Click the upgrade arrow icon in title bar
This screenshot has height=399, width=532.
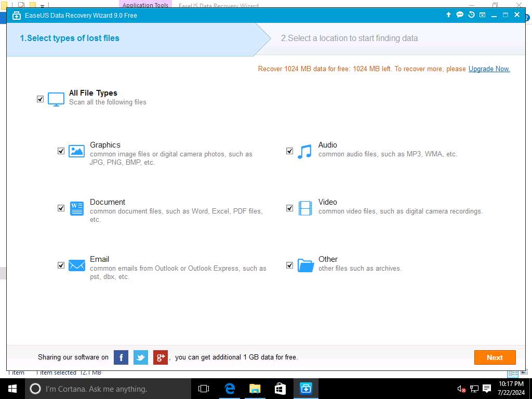pos(448,15)
